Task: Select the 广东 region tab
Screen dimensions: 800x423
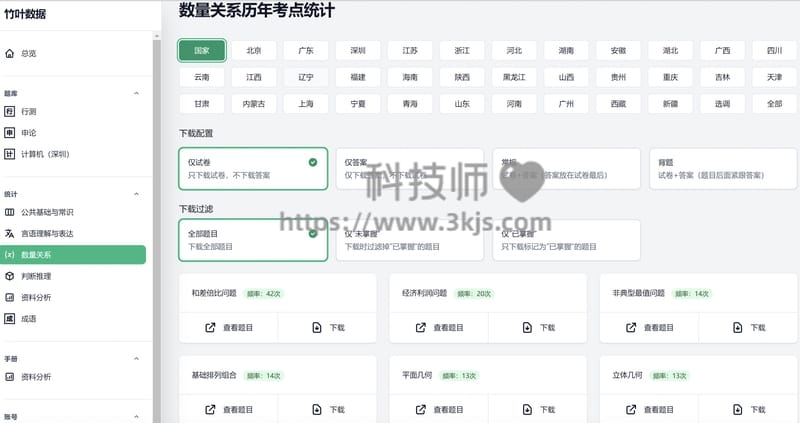Action: click(306, 51)
